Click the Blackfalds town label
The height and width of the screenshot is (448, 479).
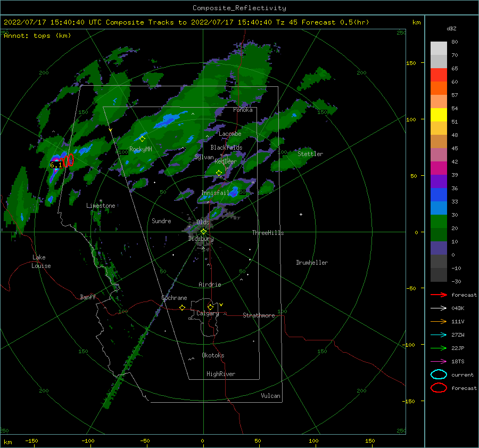[226, 148]
